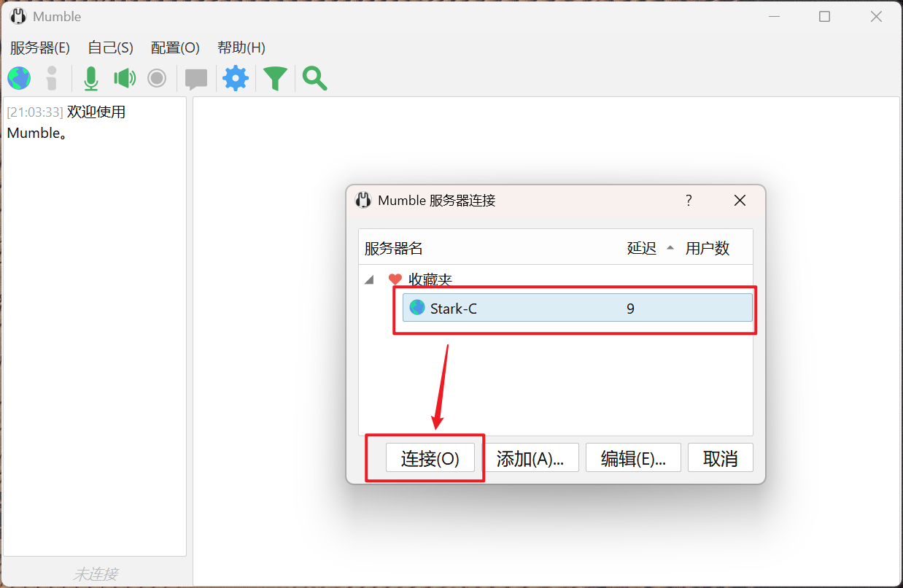This screenshot has width=903, height=588.
Task: Click the 连接(O) button
Action: (x=430, y=458)
